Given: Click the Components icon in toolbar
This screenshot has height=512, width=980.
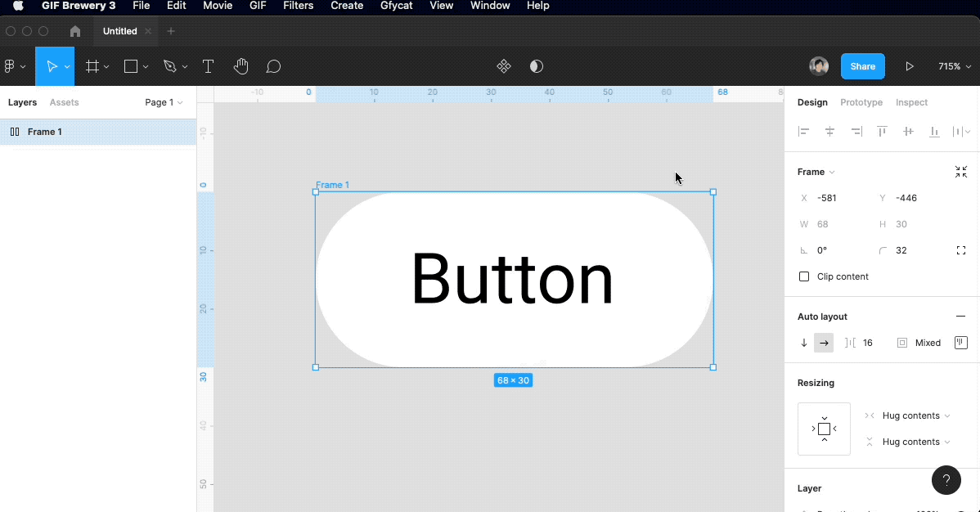Looking at the screenshot, I should tap(504, 66).
